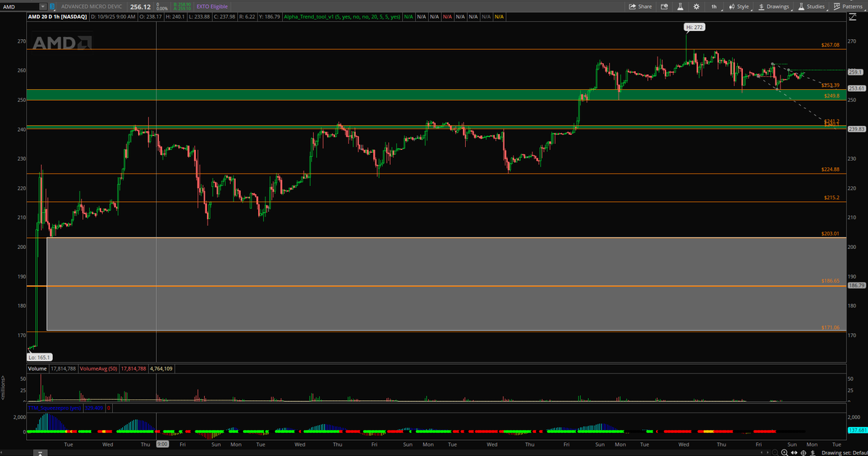Click the AMD symbol input field

pyautogui.click(x=21, y=6)
